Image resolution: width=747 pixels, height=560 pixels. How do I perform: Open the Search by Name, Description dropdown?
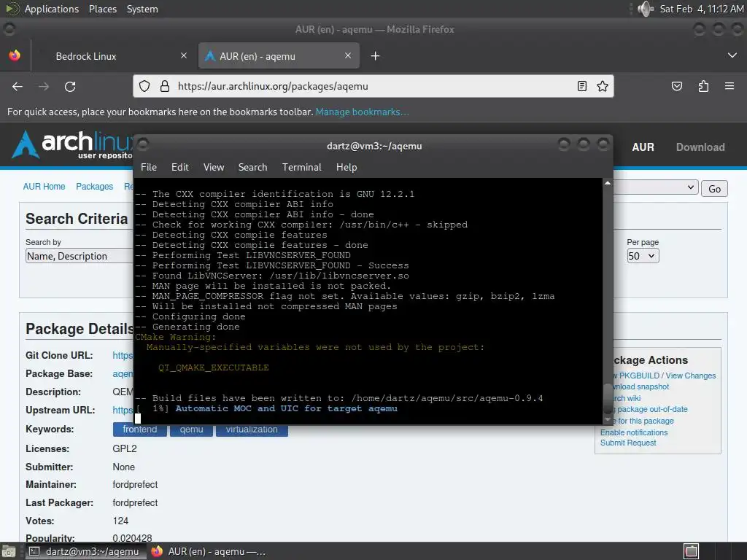[79, 256]
